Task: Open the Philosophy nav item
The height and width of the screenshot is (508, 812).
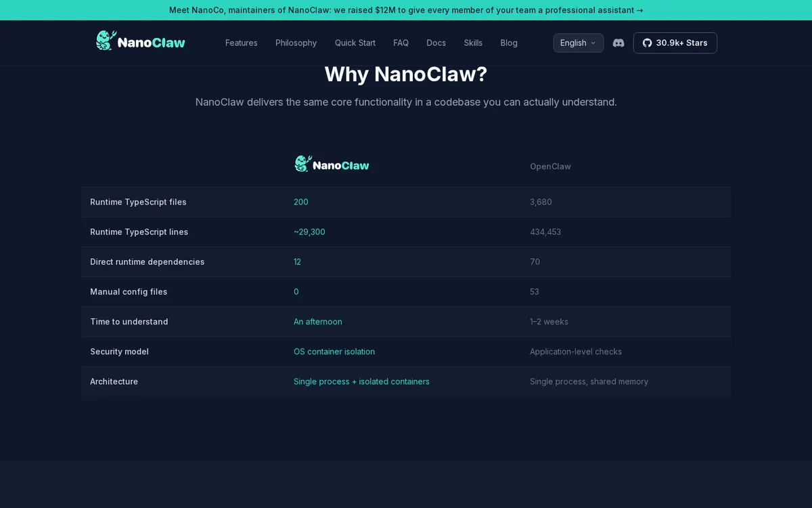Action: point(296,43)
